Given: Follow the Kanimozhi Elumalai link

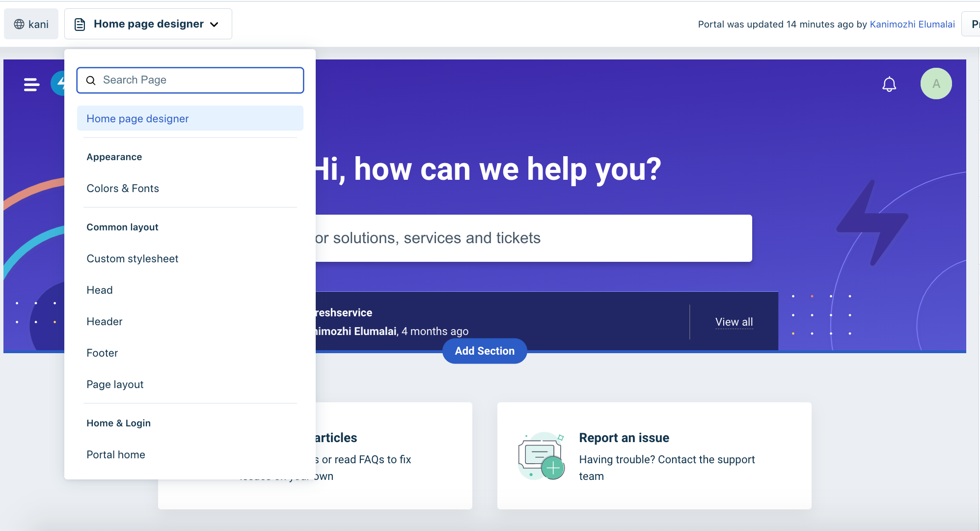Looking at the screenshot, I should click(912, 24).
